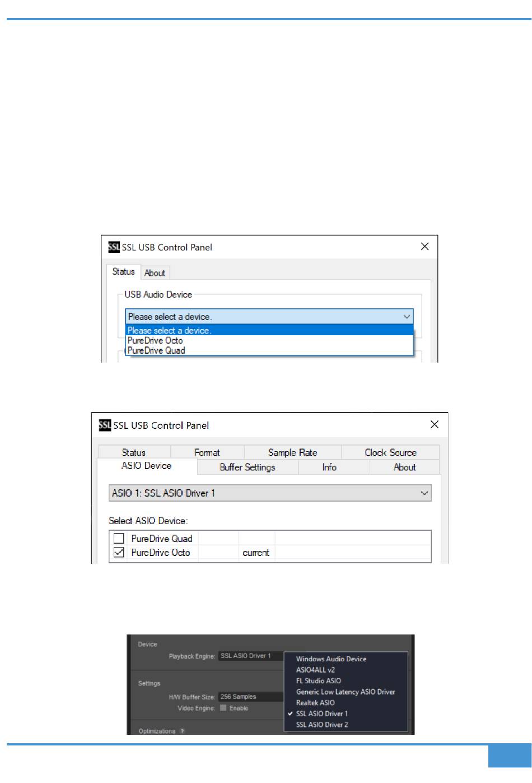Viewport: 532px width, 783px height.
Task: Open the Playback Engine dropdown
Action: pyautogui.click(x=251, y=656)
